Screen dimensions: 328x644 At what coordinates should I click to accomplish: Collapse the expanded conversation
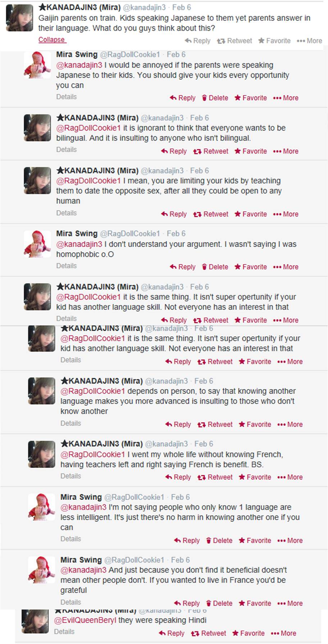pyautogui.click(x=52, y=40)
